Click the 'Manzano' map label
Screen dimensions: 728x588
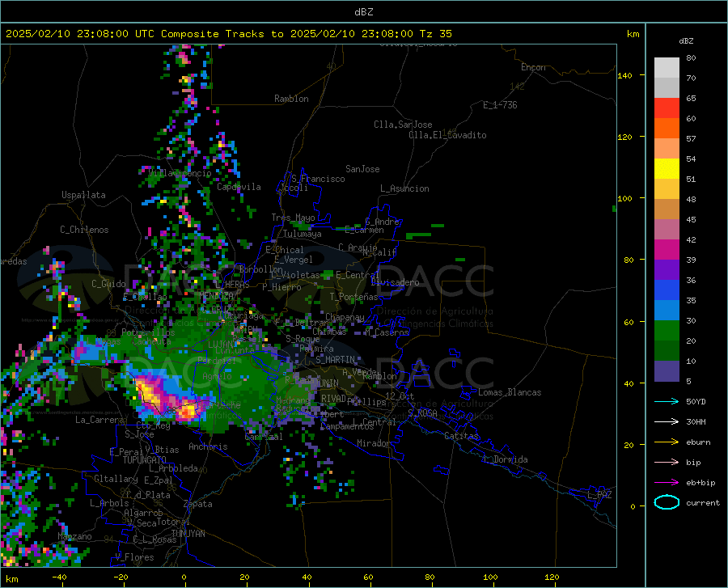click(74, 536)
